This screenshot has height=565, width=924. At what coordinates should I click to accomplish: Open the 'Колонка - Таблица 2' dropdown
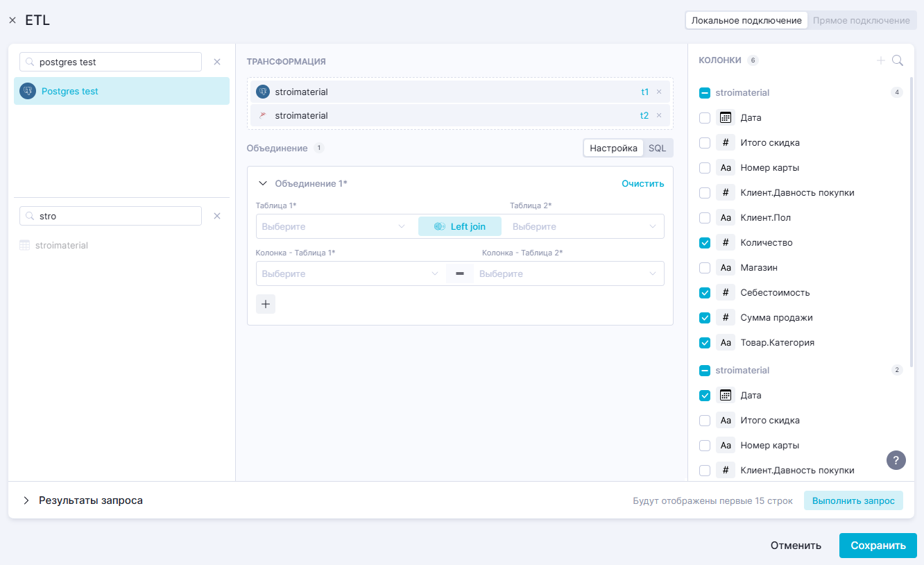click(569, 273)
